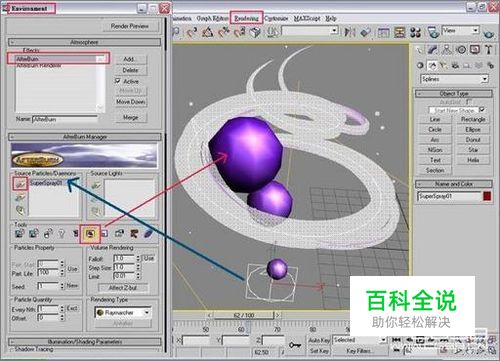The width and height of the screenshot is (500, 361).
Task: Click Quick Render teapot at toolbar end
Action: click(489, 33)
